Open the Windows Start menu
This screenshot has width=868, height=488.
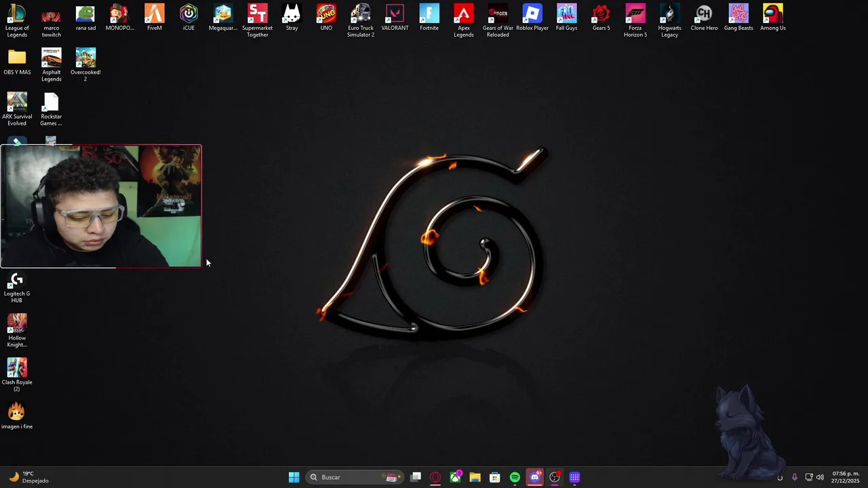294,477
